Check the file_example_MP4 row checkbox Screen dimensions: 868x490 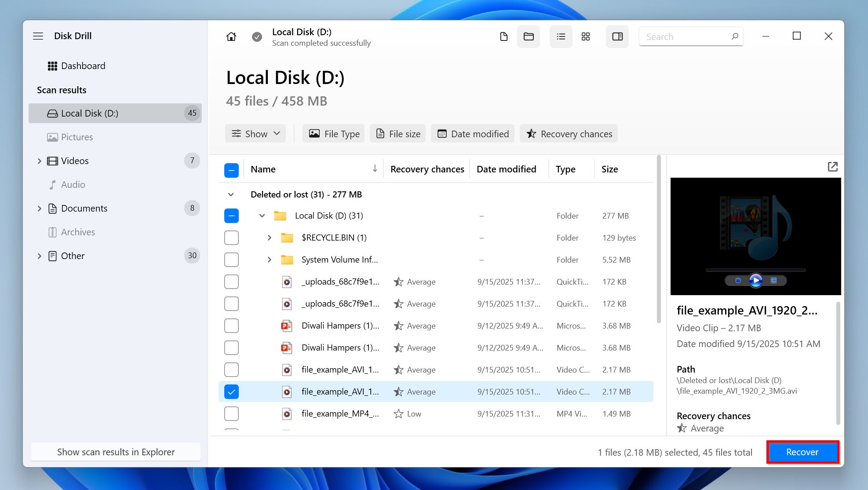coord(231,413)
